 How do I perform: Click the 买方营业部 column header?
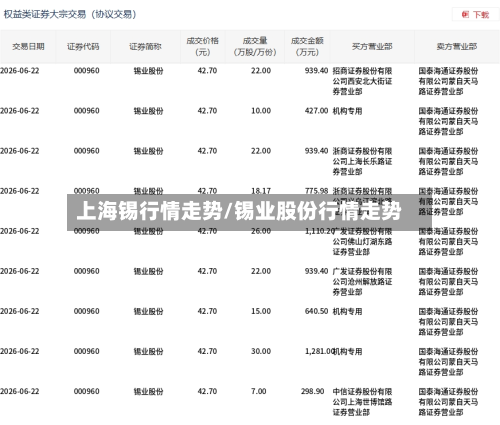[x=372, y=46]
